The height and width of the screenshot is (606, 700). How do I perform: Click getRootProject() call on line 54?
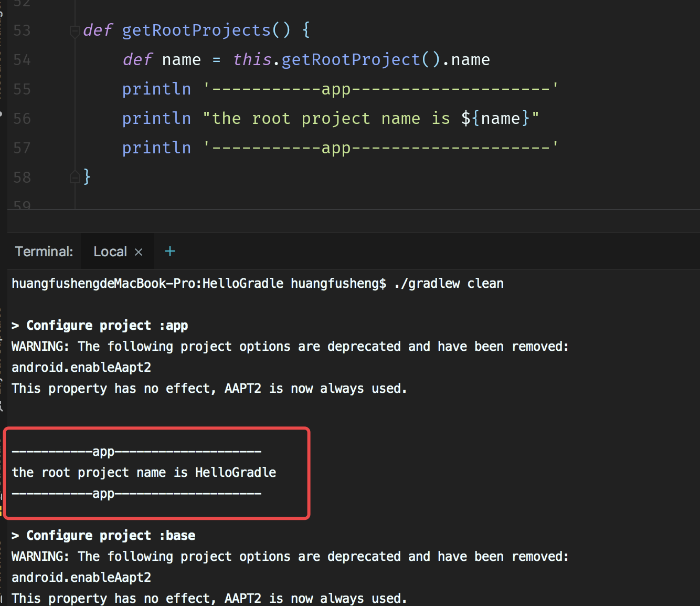[x=361, y=60]
